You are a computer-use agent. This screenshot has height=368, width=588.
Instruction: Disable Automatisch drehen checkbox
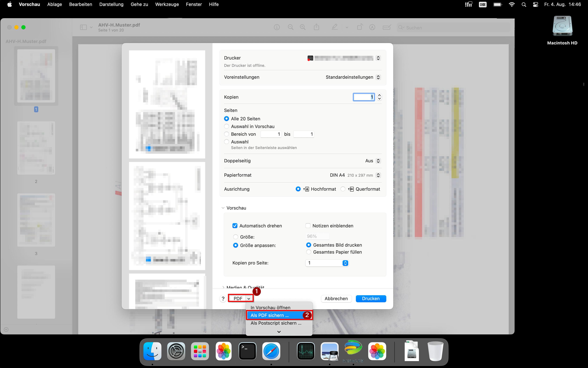point(235,226)
